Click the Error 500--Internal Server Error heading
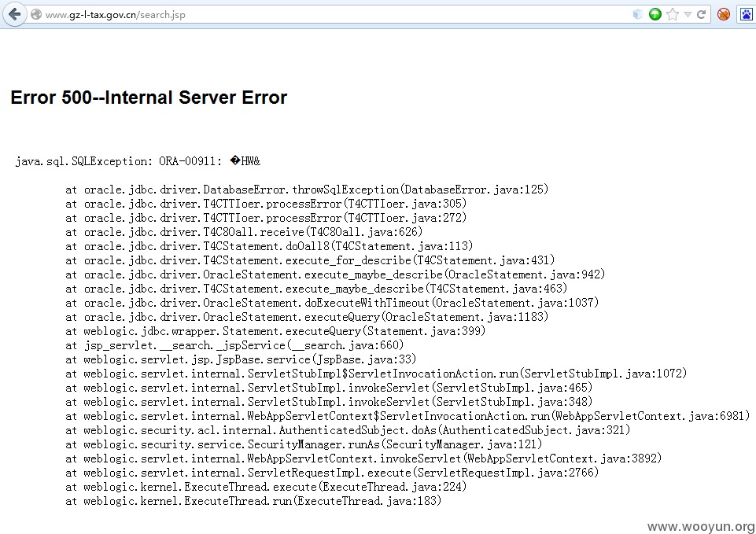 (x=149, y=98)
